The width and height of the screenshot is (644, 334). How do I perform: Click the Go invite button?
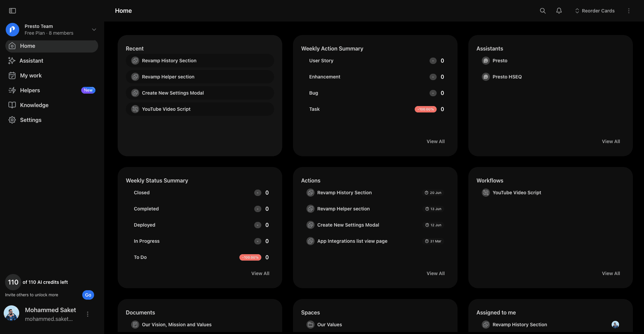click(88, 295)
